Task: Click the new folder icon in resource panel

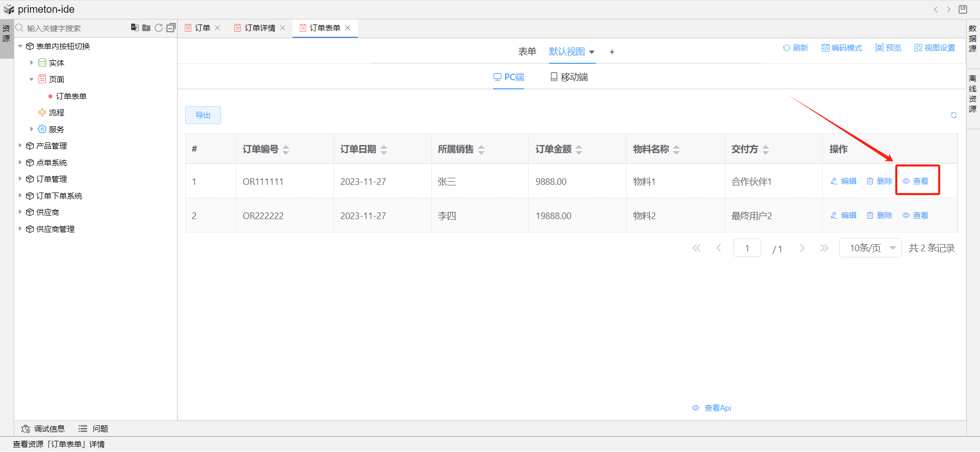Action: [x=146, y=28]
